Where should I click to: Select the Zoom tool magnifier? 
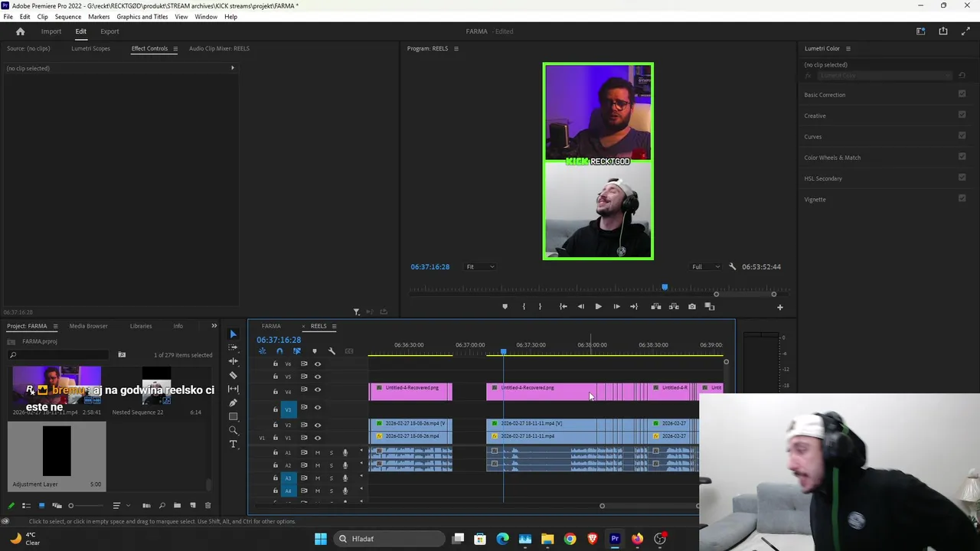(234, 430)
